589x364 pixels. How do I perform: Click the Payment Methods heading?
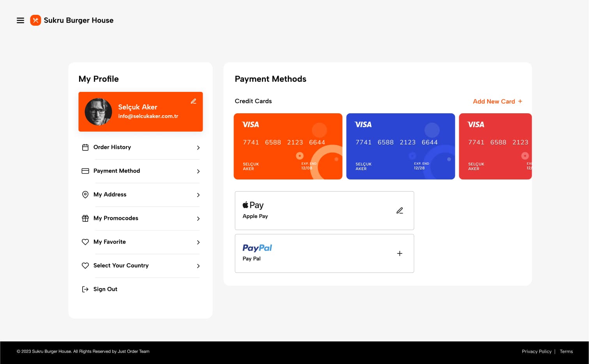click(x=271, y=79)
